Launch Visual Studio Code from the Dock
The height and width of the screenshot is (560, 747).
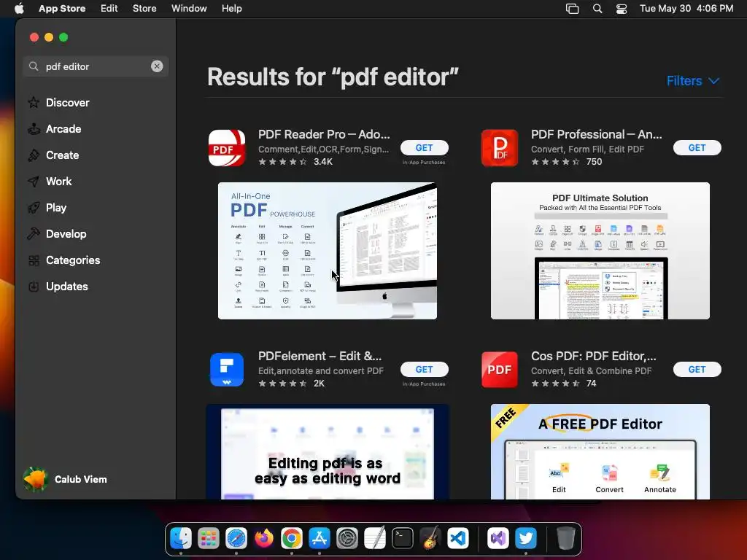[458, 539]
